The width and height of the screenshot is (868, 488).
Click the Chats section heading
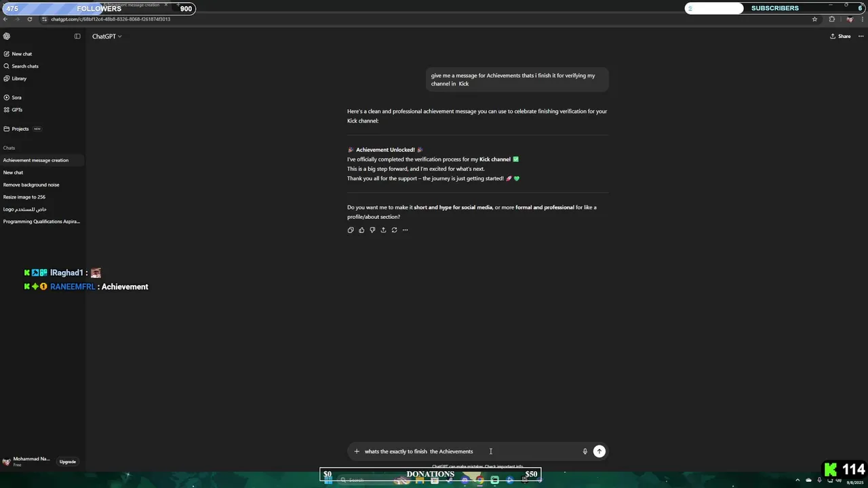coord(9,148)
